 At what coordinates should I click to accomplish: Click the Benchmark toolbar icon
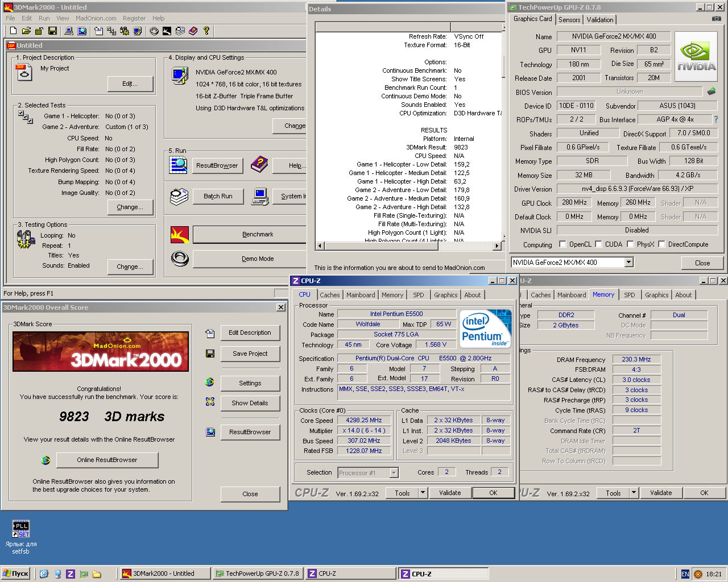(167, 31)
